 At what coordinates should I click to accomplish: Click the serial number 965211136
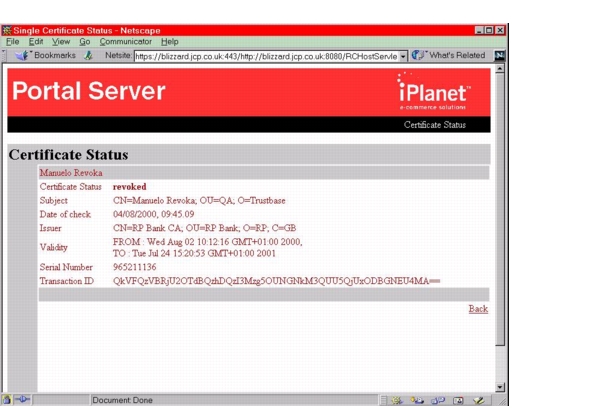tap(135, 267)
